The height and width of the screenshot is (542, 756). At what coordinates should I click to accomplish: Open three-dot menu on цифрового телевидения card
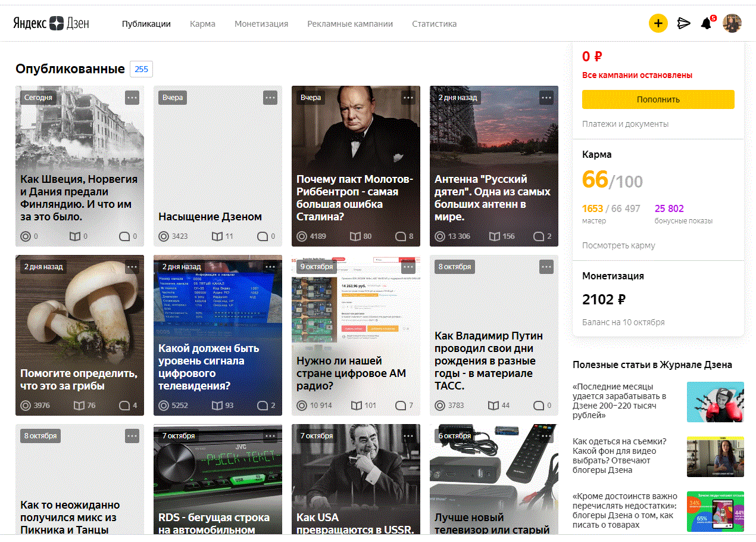270,266
